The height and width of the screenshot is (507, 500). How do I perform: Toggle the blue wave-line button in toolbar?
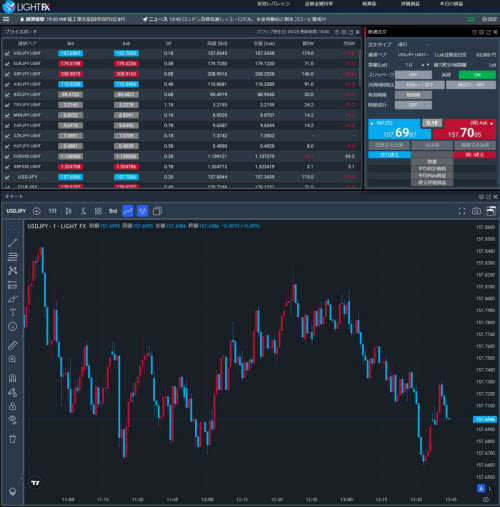point(142,211)
